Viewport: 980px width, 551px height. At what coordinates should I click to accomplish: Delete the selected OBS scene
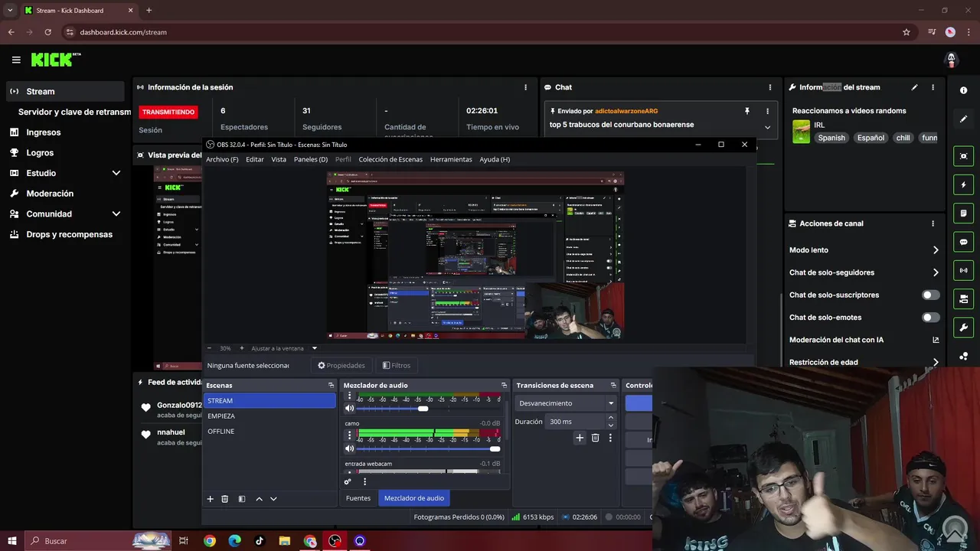pyautogui.click(x=224, y=499)
